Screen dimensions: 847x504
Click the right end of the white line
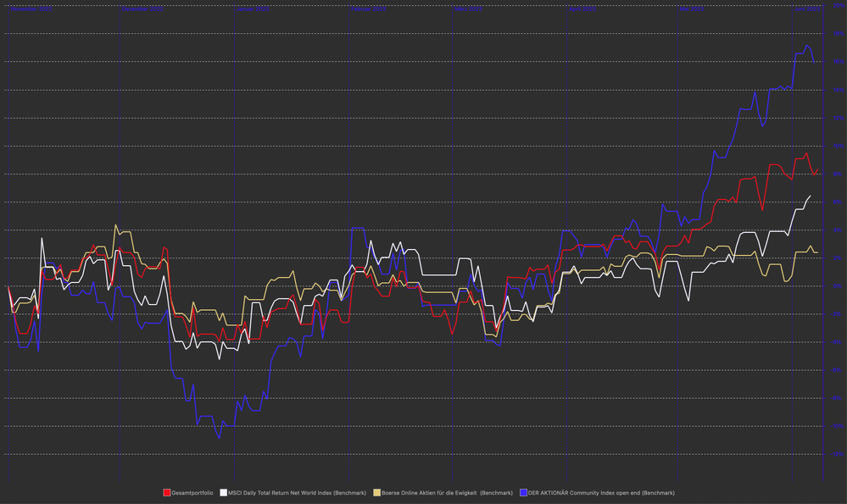[811, 196]
